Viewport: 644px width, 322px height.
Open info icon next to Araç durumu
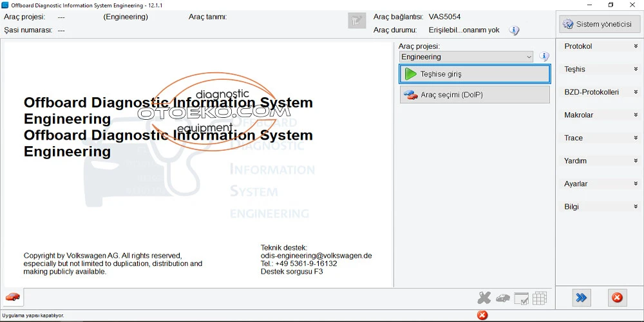[x=514, y=30]
